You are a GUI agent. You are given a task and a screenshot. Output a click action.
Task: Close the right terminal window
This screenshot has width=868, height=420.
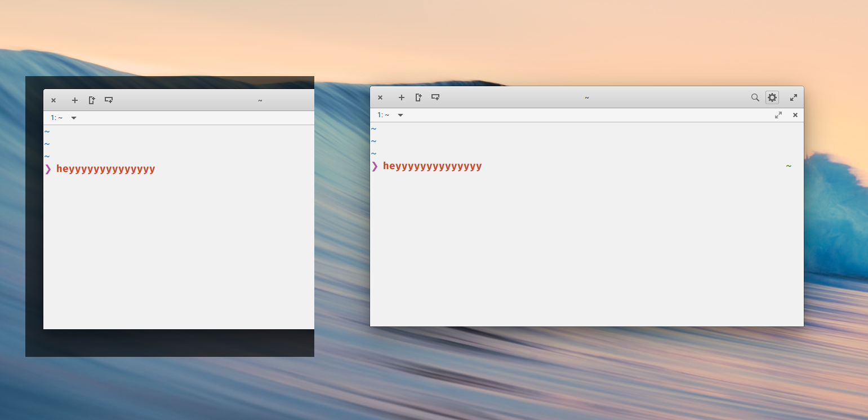(380, 98)
